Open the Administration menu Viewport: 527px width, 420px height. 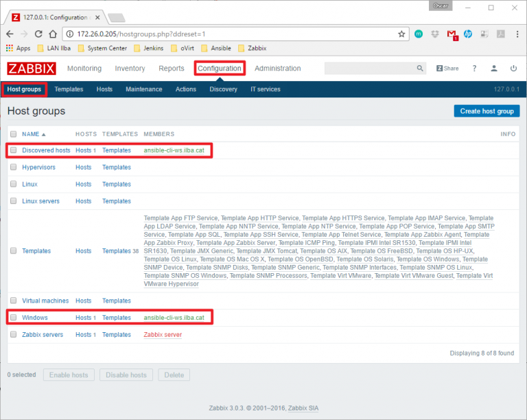point(278,69)
